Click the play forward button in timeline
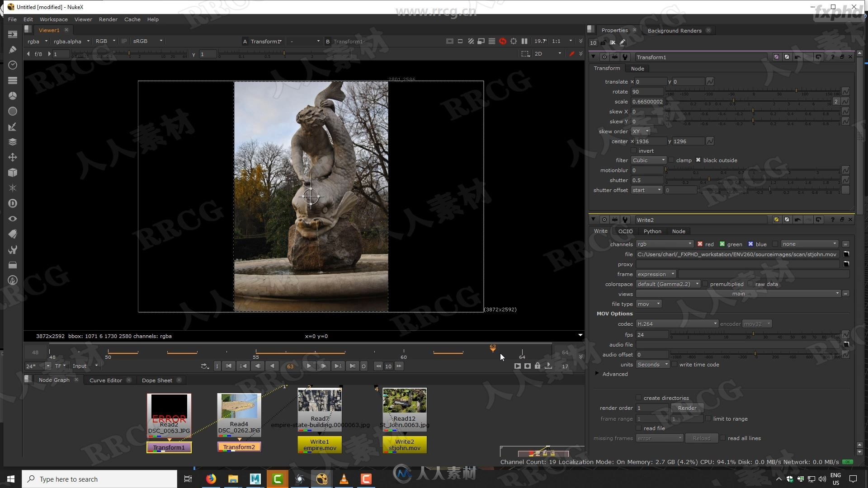Screen dimensions: 868x488 coord(309,366)
